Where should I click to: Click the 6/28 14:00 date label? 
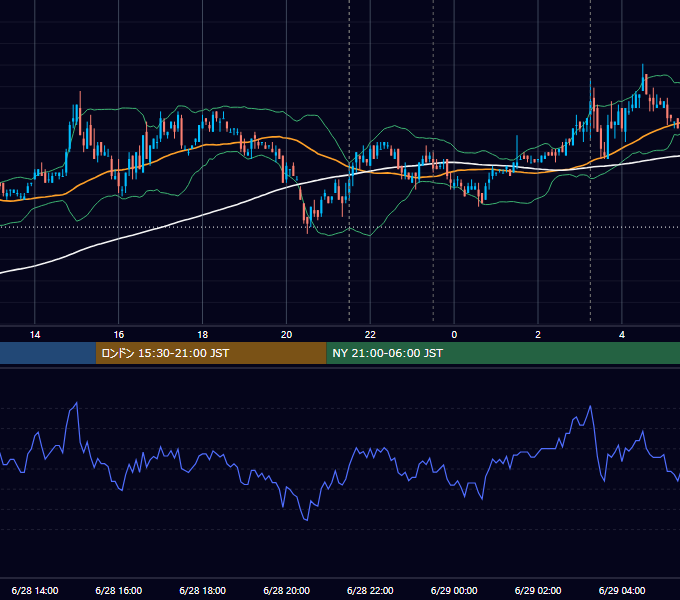pos(35,590)
